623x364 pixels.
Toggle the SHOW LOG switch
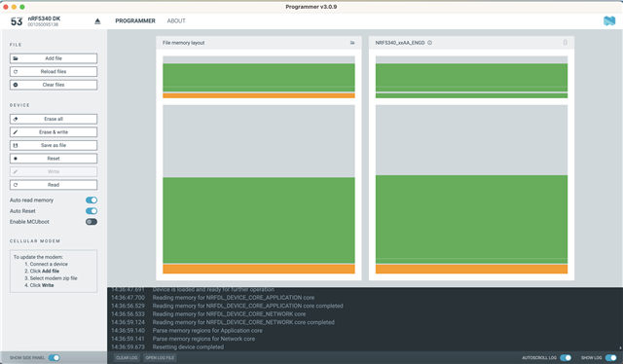coord(610,357)
